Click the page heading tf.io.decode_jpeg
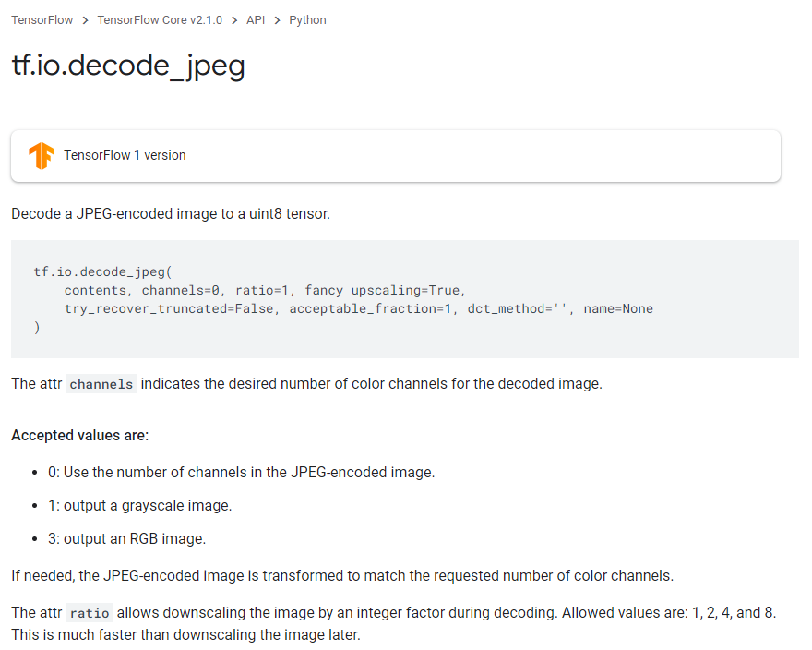Image resolution: width=812 pixels, height=650 pixels. (x=128, y=66)
